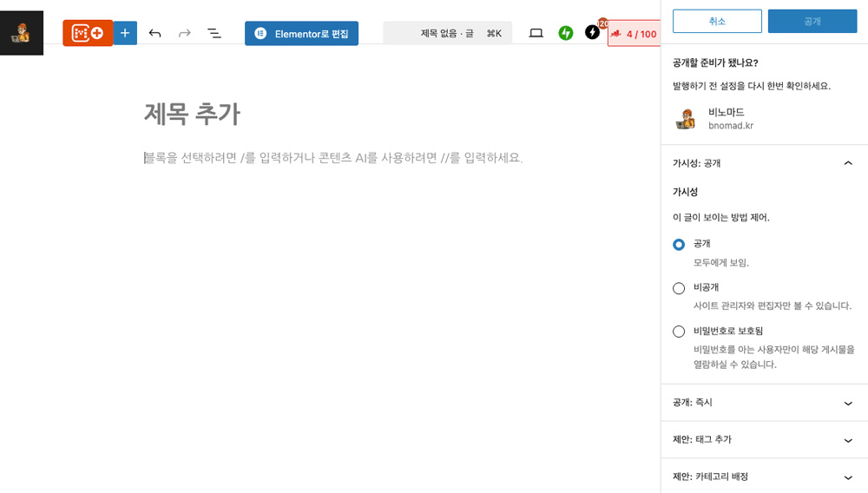This screenshot has width=868, height=493.
Task: Open the orange template library button
Action: [88, 33]
